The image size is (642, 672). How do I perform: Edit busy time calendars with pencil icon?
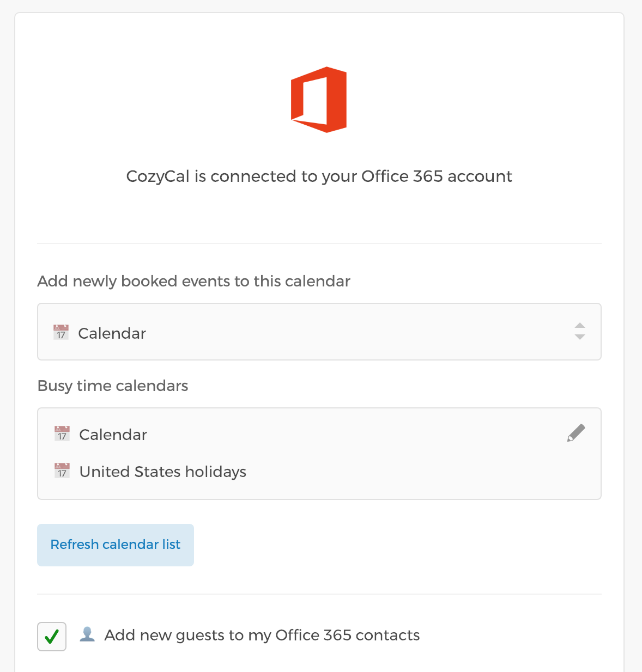(576, 433)
